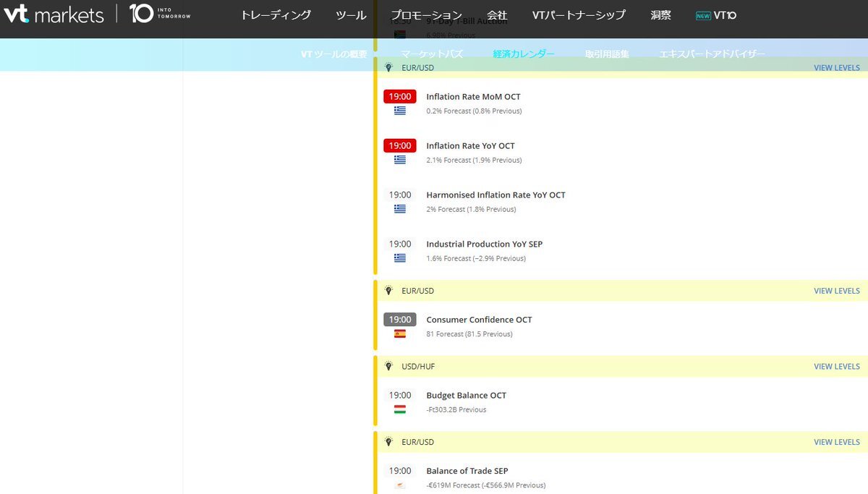Viewport: 868px width, 494px height.
Task: Select エキスパートアドバイザー submenu link
Action: click(712, 54)
